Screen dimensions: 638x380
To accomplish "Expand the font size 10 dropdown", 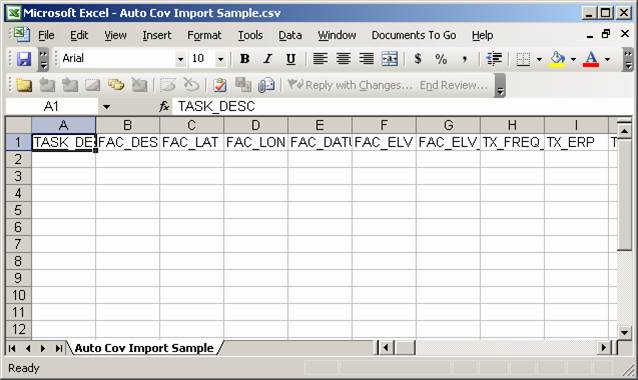I will (220, 59).
